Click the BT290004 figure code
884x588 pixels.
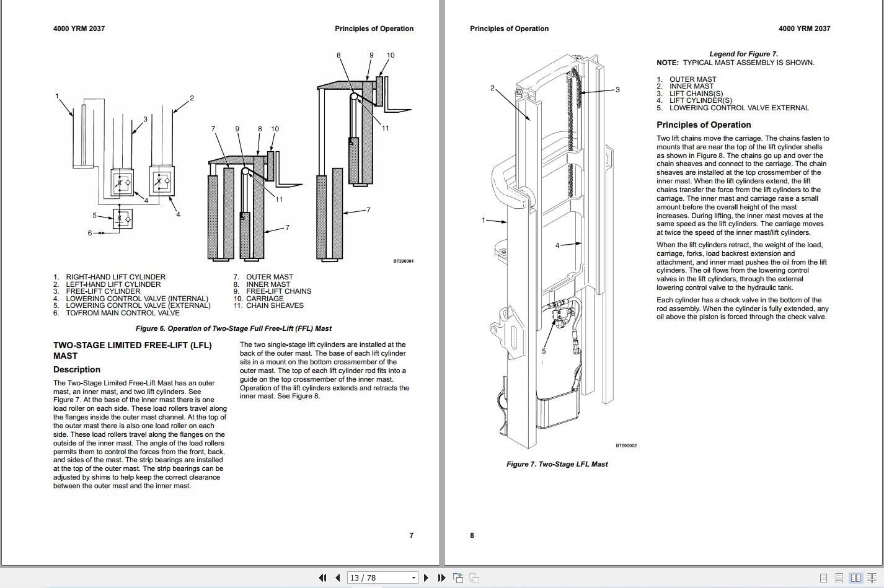tap(403, 261)
